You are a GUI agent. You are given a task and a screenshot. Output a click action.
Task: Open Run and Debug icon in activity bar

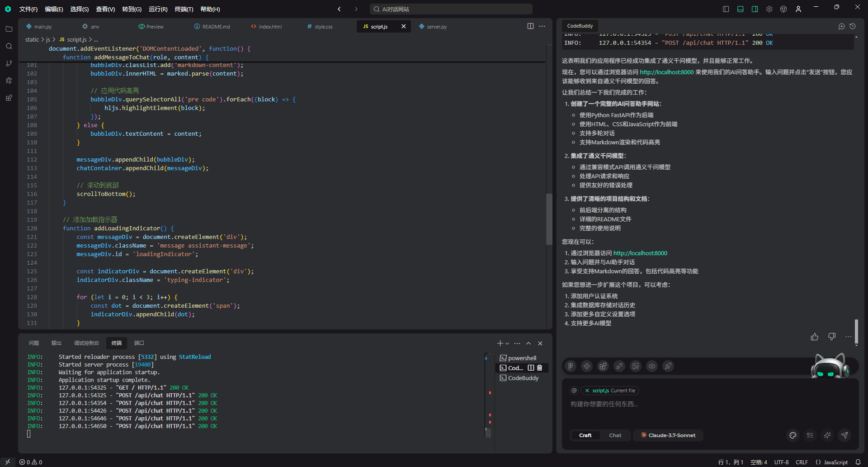(x=9, y=81)
